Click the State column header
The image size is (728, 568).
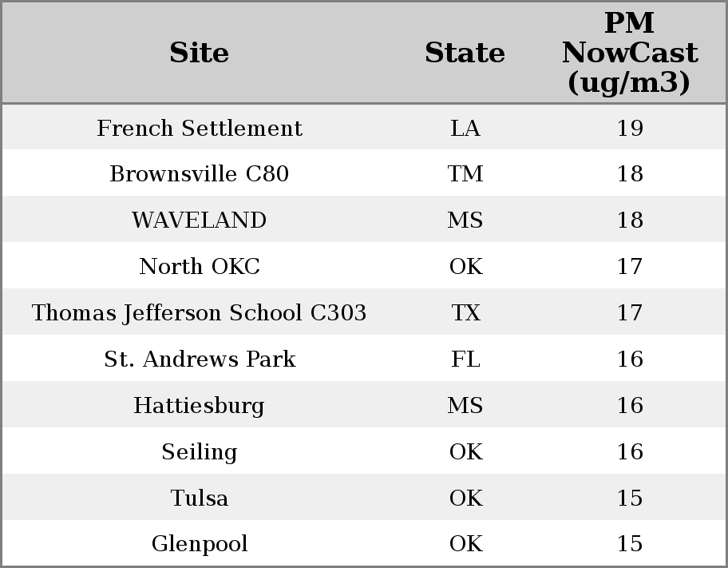pos(465,53)
